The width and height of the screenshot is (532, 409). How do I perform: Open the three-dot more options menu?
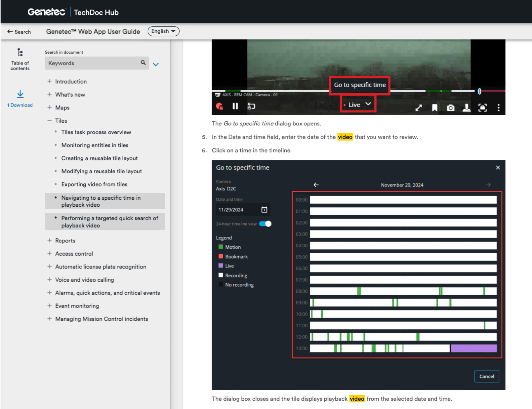[498, 107]
